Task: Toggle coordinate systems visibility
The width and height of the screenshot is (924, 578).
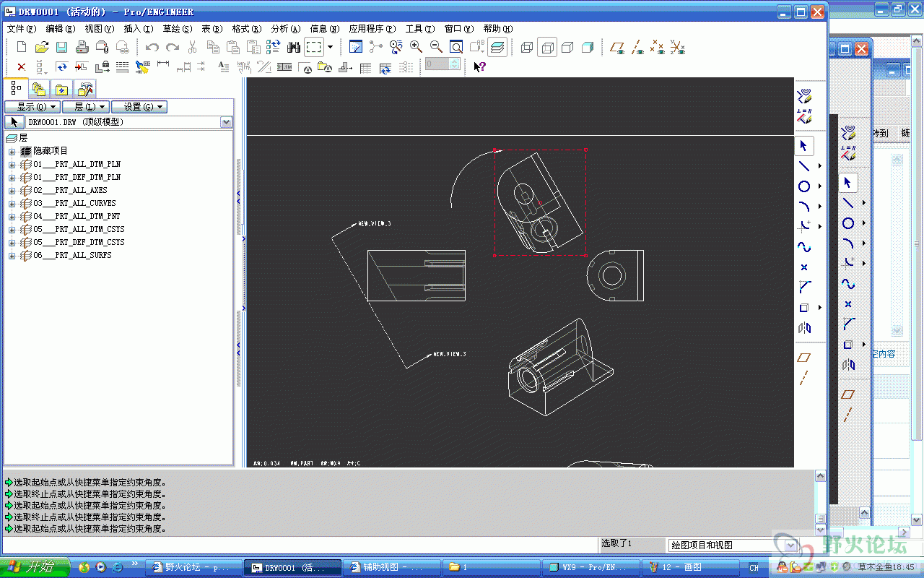Action: 678,47
